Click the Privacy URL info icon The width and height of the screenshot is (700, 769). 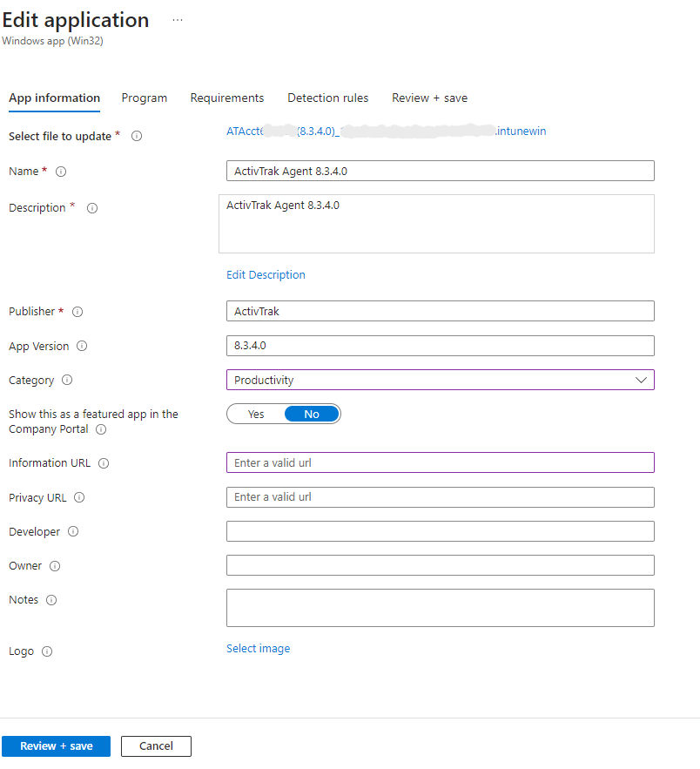(x=79, y=498)
